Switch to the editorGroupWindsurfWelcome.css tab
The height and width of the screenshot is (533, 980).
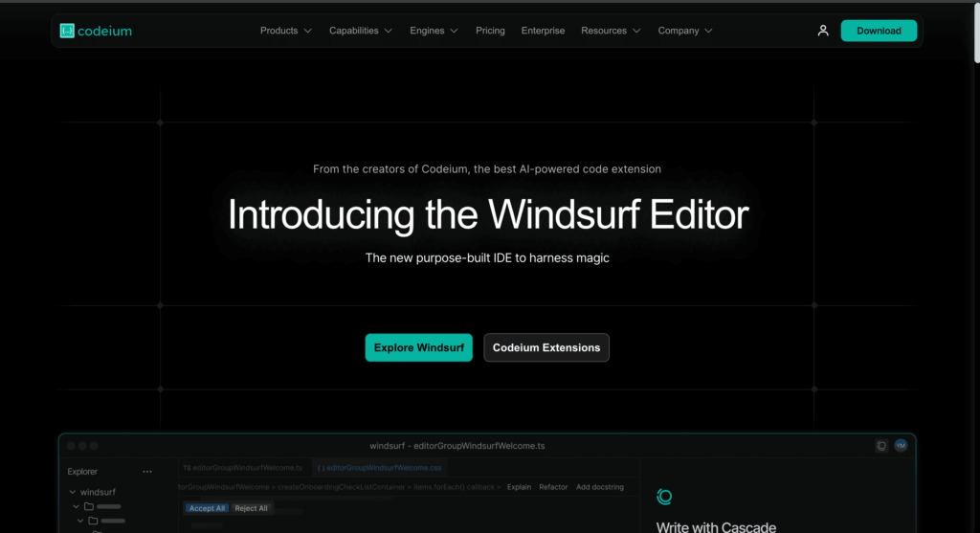(x=380, y=468)
